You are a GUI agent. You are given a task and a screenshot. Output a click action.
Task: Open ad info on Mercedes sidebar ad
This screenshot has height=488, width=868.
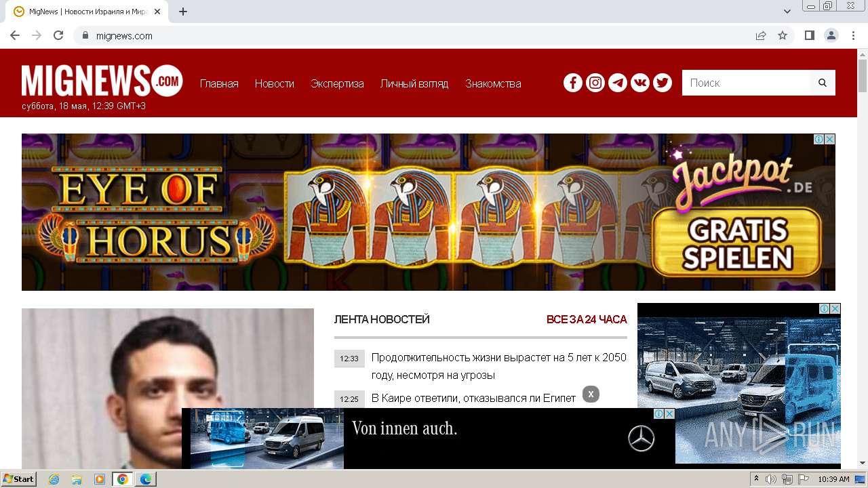pos(825,308)
